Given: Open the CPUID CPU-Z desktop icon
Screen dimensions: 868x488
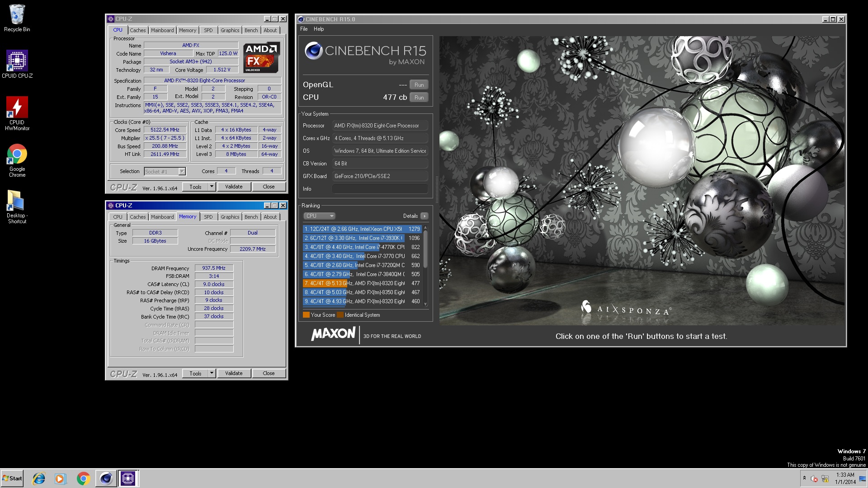Looking at the screenshot, I should (x=17, y=64).
